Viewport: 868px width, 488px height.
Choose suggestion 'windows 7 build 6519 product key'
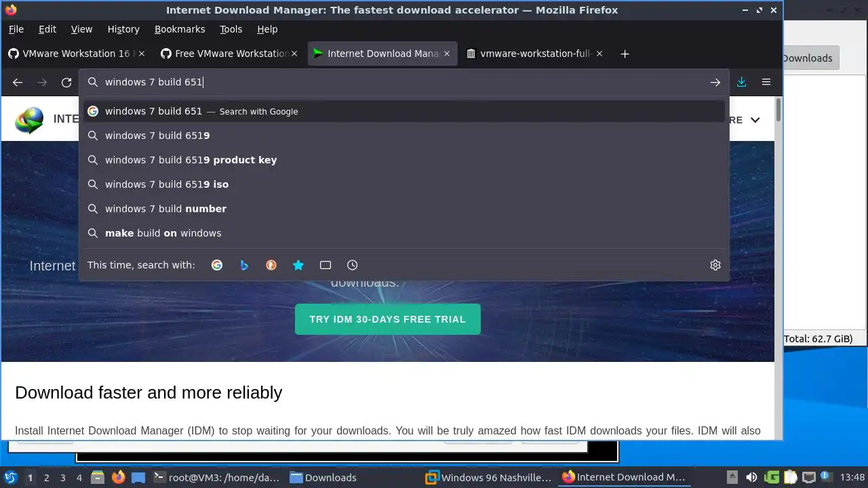click(404, 160)
